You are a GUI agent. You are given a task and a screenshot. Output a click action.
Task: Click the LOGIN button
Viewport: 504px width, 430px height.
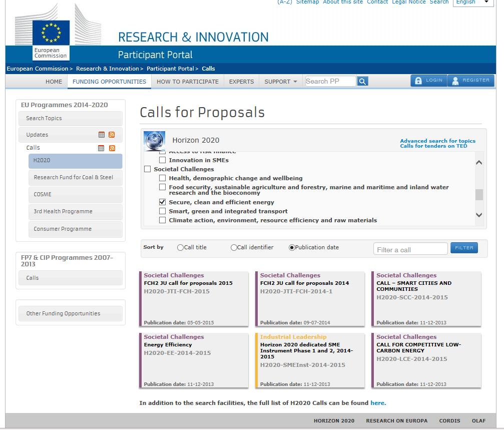tap(429, 81)
